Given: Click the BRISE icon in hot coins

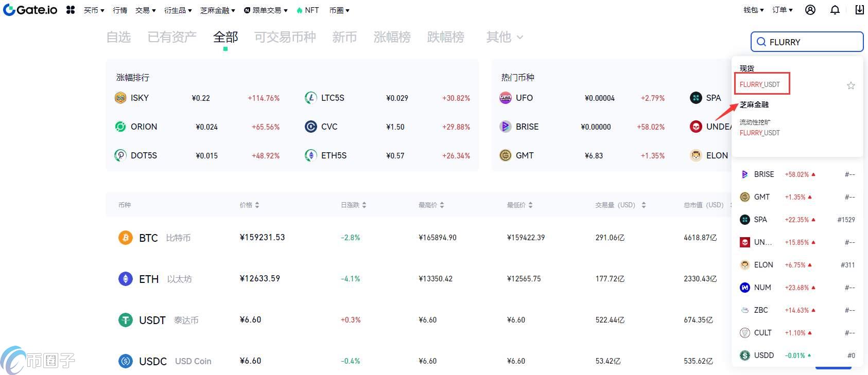Looking at the screenshot, I should click(506, 127).
